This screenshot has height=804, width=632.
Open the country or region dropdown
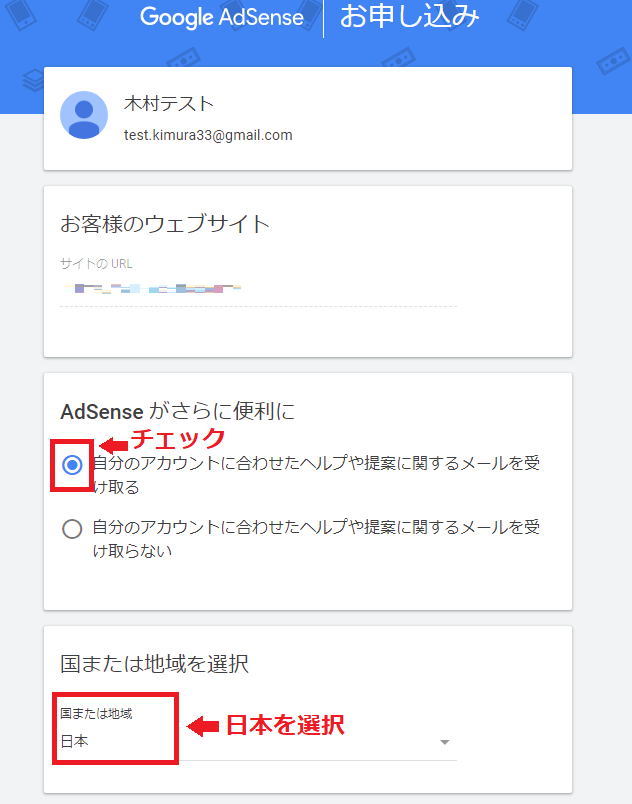tap(258, 741)
